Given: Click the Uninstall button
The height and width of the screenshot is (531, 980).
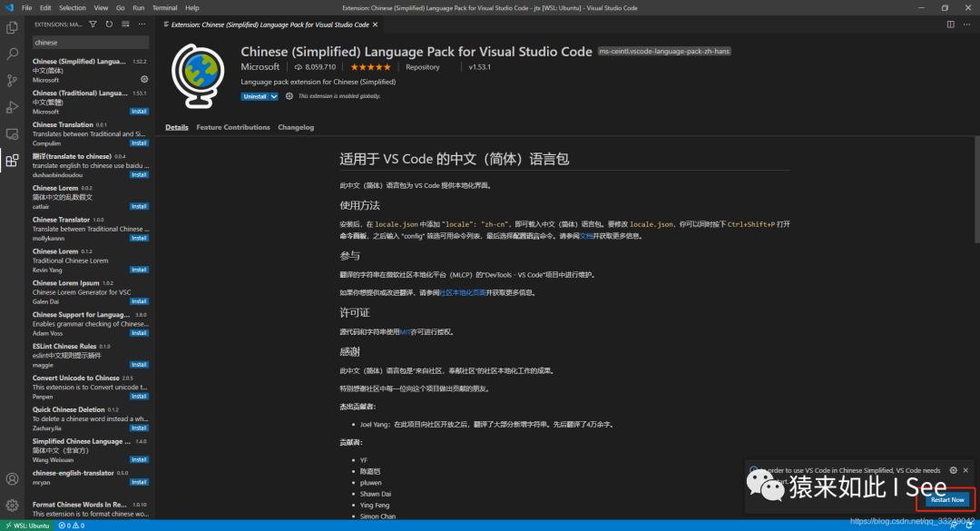Looking at the screenshot, I should point(255,96).
